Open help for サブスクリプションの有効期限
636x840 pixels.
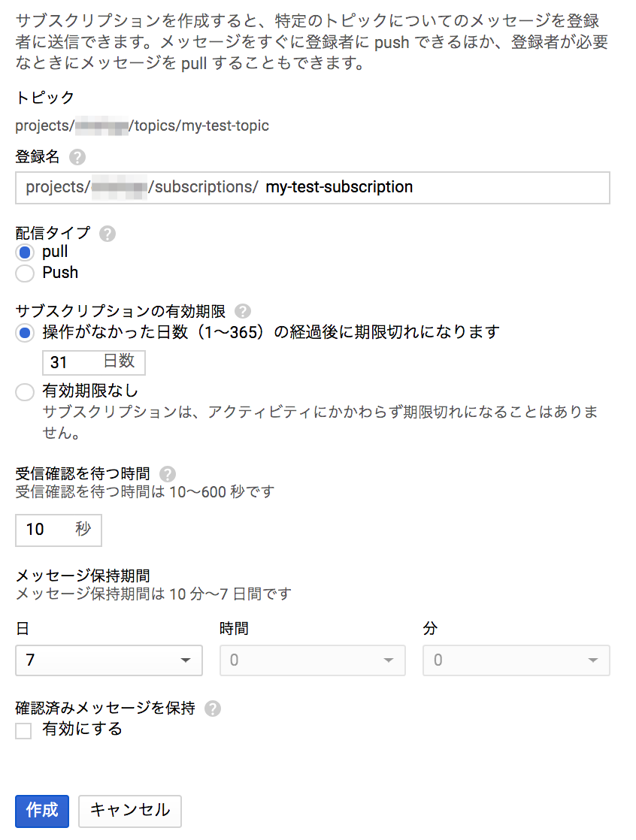242,311
